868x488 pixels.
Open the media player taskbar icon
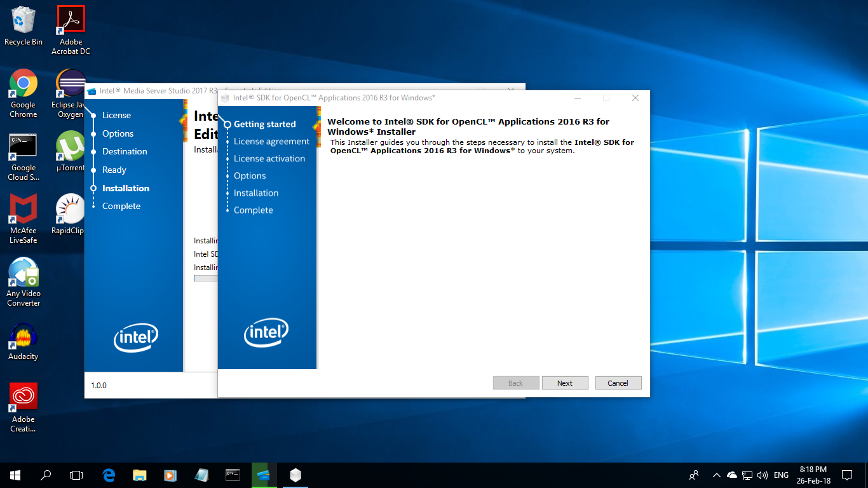[170, 475]
